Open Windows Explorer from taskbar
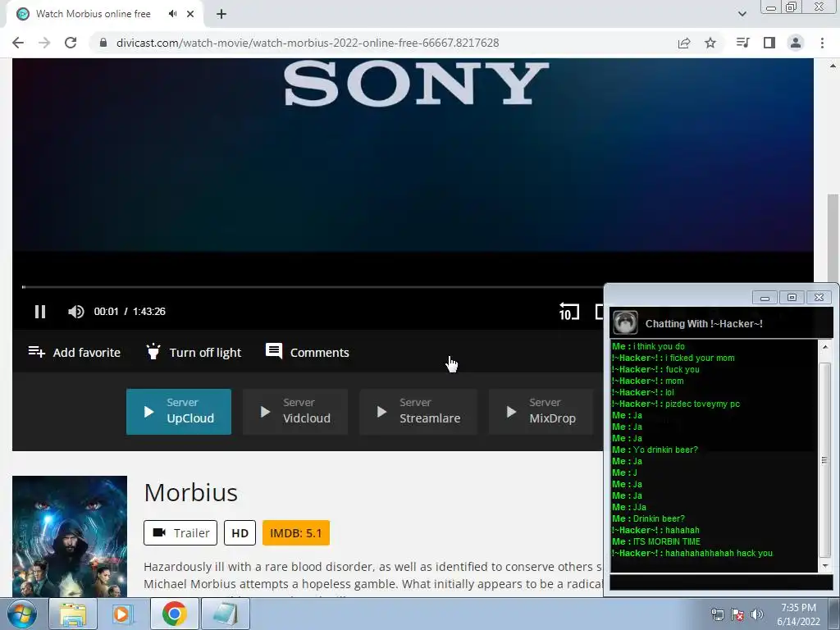The image size is (840, 630). coord(73,614)
